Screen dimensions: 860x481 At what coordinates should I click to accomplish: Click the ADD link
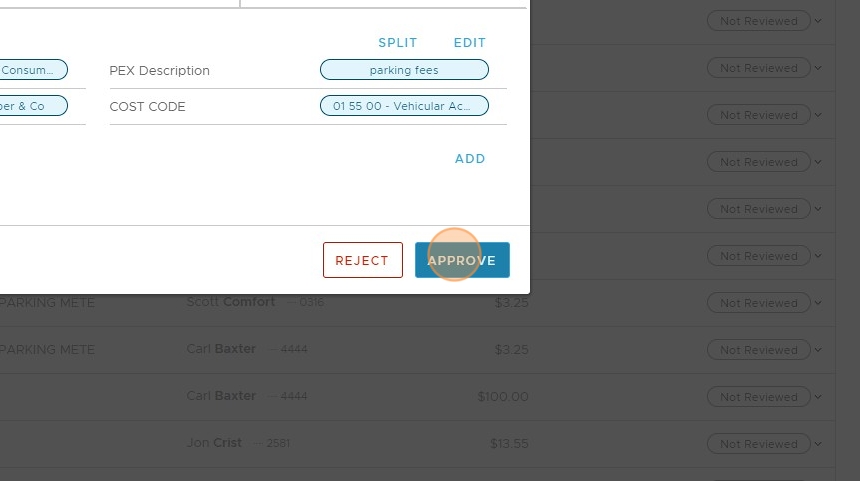(x=469, y=159)
